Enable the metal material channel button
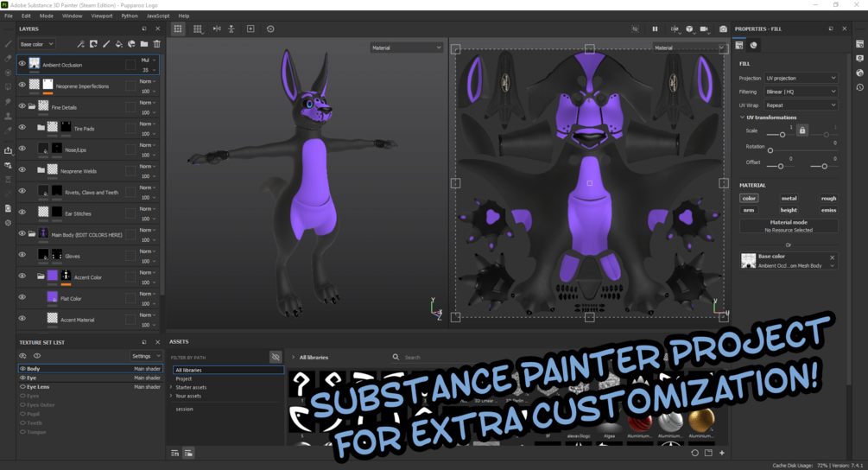The image size is (868, 470). click(789, 198)
